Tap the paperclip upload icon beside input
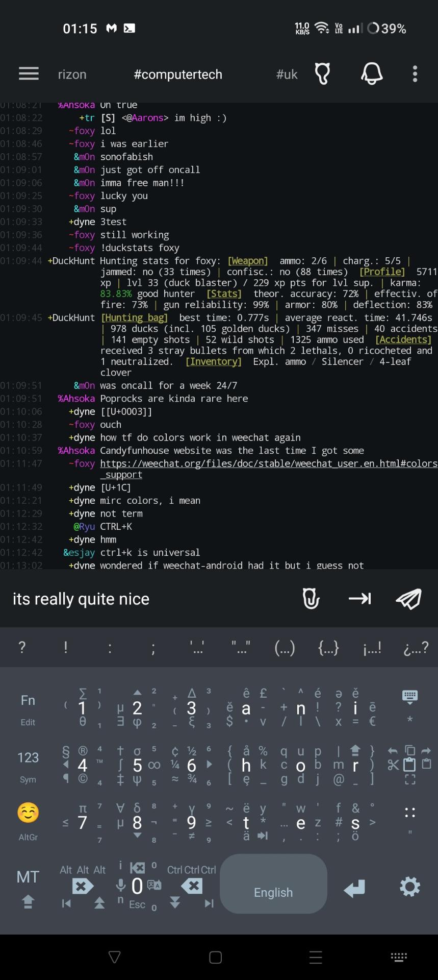The image size is (438, 980). 311,599
